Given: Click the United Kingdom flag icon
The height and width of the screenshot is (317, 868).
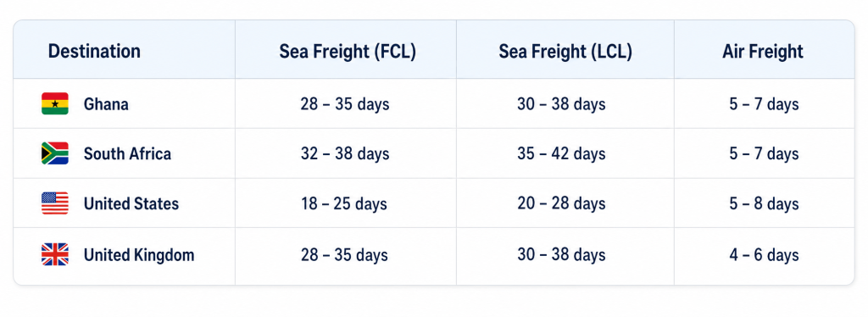Looking at the screenshot, I should click(55, 254).
